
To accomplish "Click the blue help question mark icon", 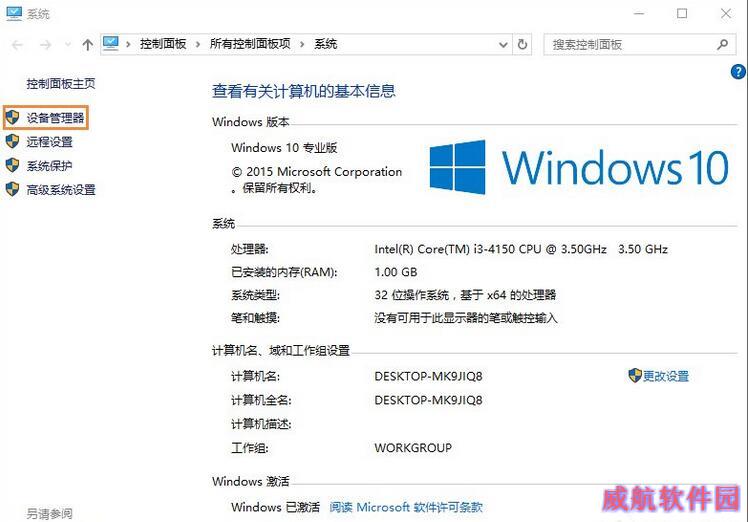I will click(738, 72).
